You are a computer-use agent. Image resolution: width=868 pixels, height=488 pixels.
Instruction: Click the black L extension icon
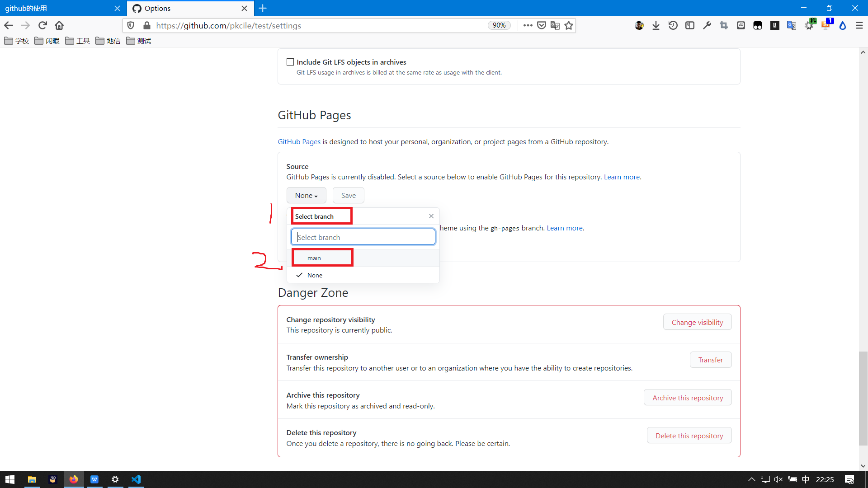(x=775, y=25)
